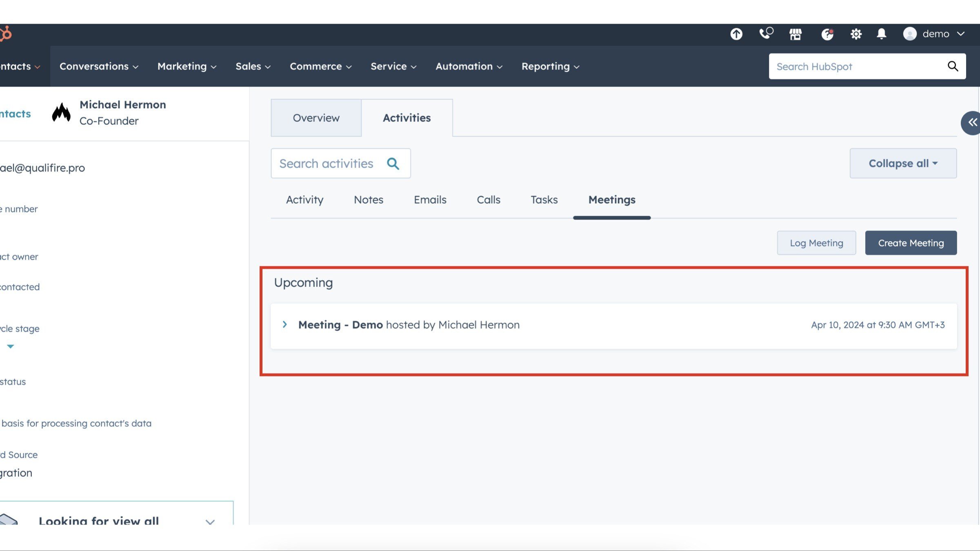Click the Create Meeting button
Viewport: 980px width, 551px height.
(911, 243)
